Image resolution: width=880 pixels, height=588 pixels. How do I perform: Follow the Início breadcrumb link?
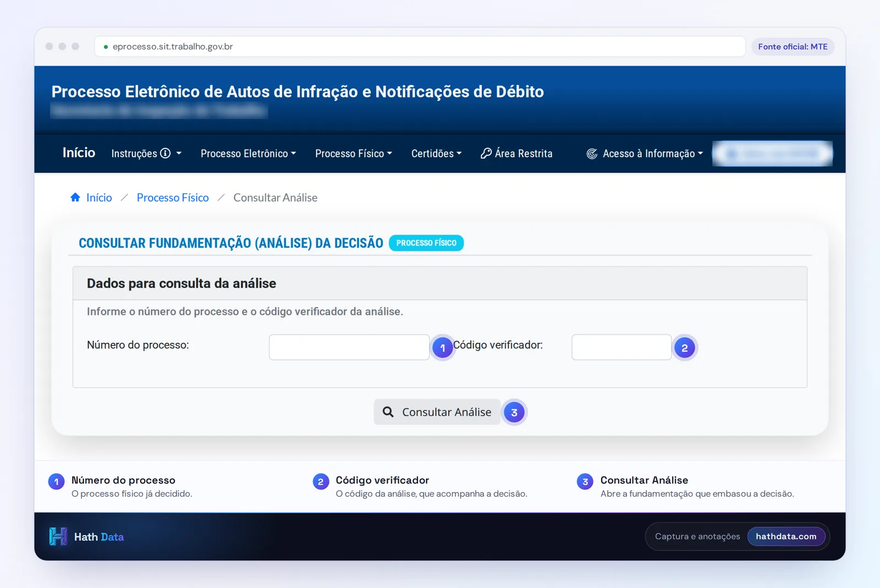(x=99, y=197)
